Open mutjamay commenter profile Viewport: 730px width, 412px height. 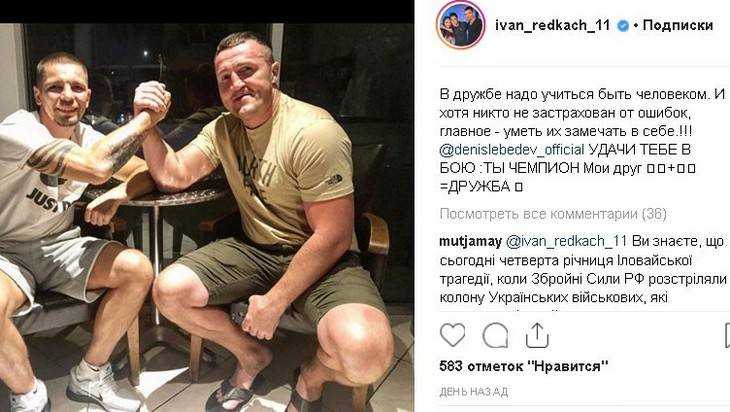(x=470, y=241)
